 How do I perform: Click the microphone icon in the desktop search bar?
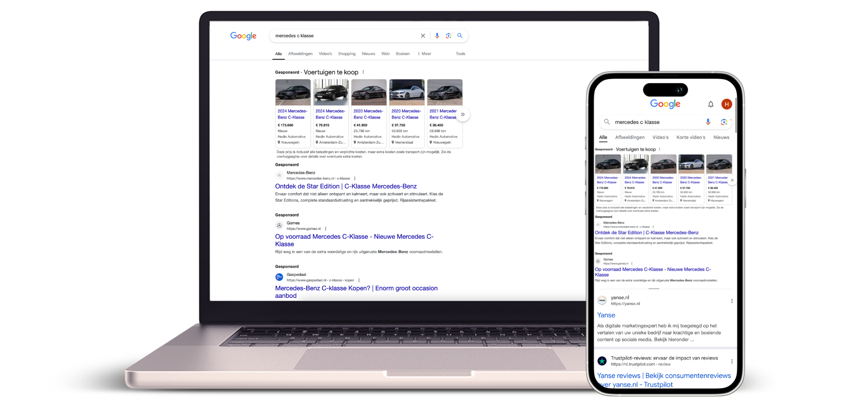[437, 36]
